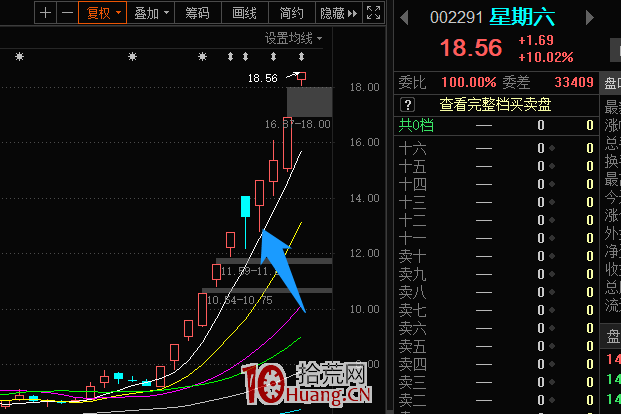Open the 叠加 dropdown
Viewport: 621px width, 414px height.
151,13
